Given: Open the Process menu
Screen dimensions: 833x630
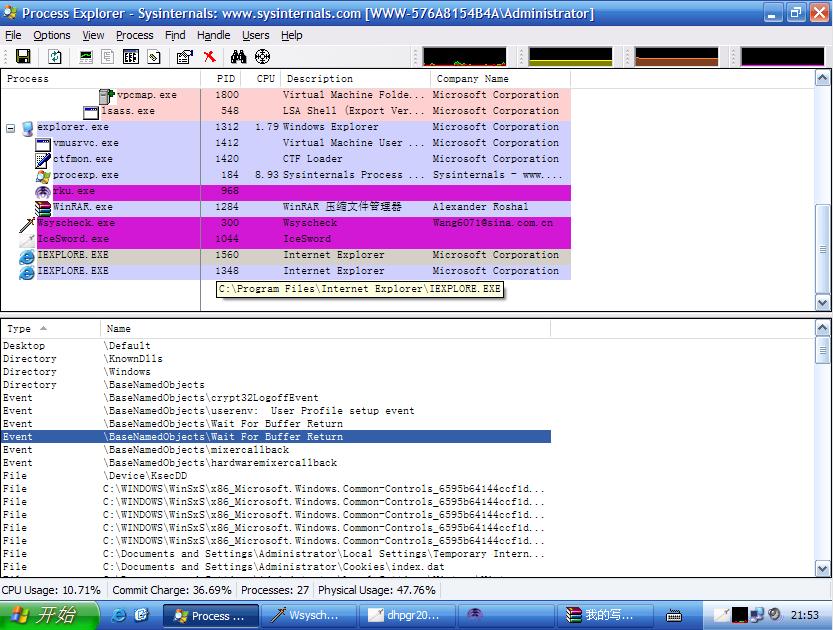Looking at the screenshot, I should [134, 35].
